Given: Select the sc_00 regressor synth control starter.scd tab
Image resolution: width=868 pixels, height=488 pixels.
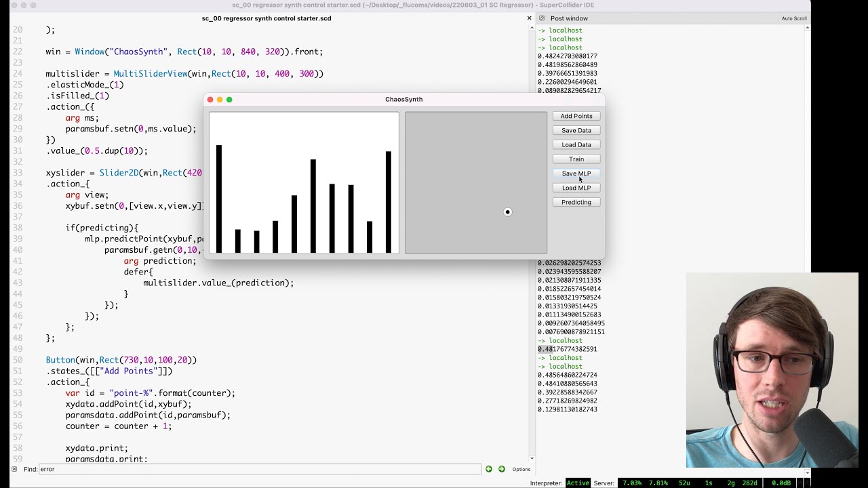Looking at the screenshot, I should pyautogui.click(x=267, y=18).
